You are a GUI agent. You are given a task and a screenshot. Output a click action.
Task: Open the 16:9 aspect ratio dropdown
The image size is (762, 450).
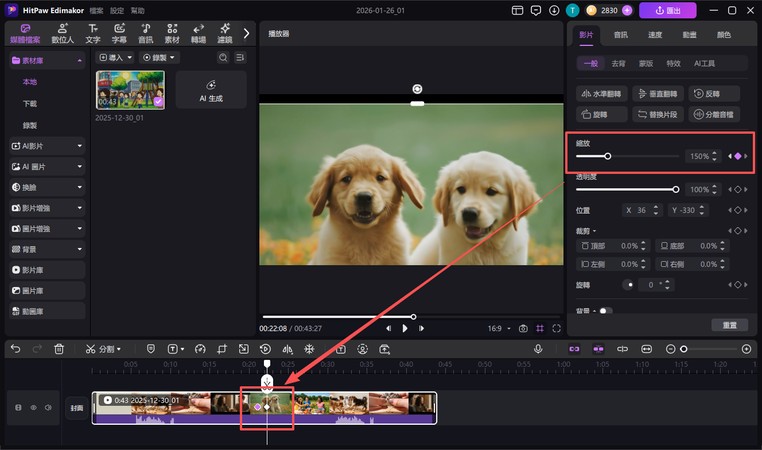[x=497, y=328]
